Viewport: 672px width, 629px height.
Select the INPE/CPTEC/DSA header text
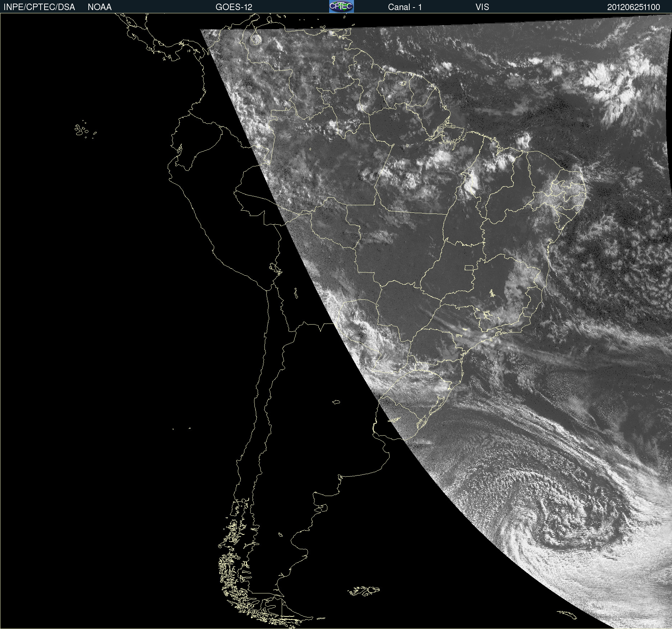tap(39, 7)
